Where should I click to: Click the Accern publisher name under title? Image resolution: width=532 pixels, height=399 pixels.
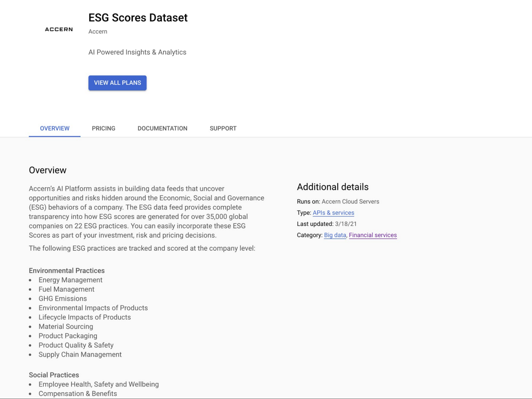[98, 31]
